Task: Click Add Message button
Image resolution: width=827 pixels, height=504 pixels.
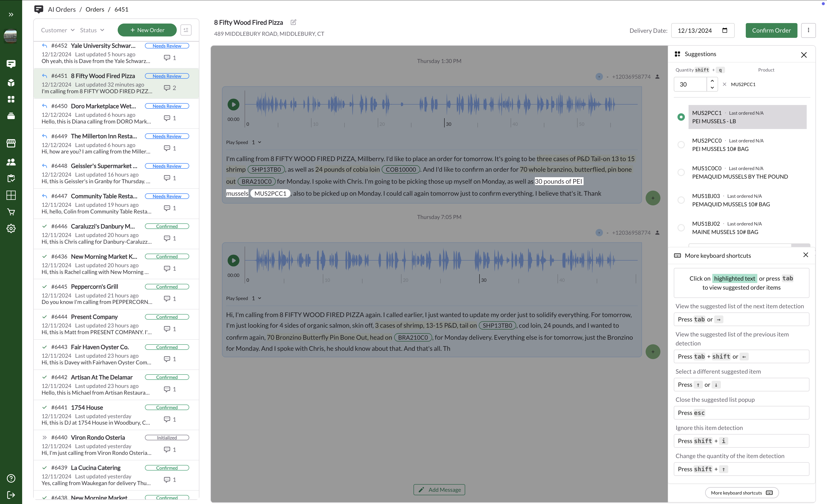Action: 439,489
